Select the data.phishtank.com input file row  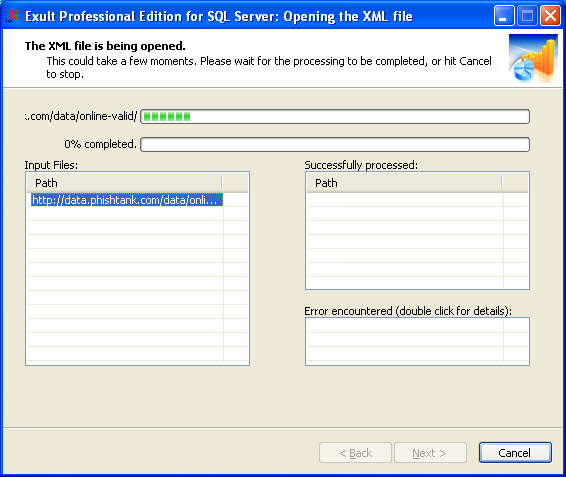tap(127, 200)
